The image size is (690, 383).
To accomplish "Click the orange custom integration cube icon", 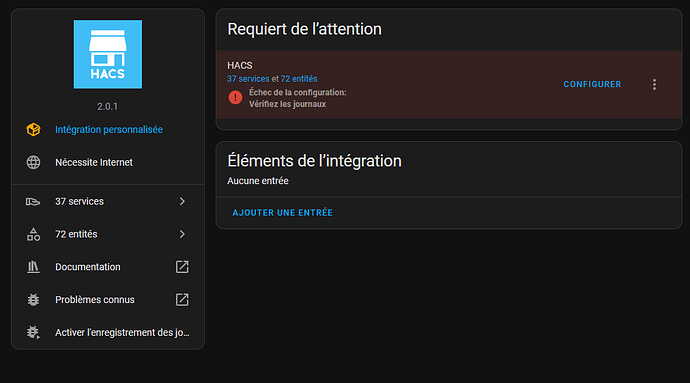I will tap(33, 129).
